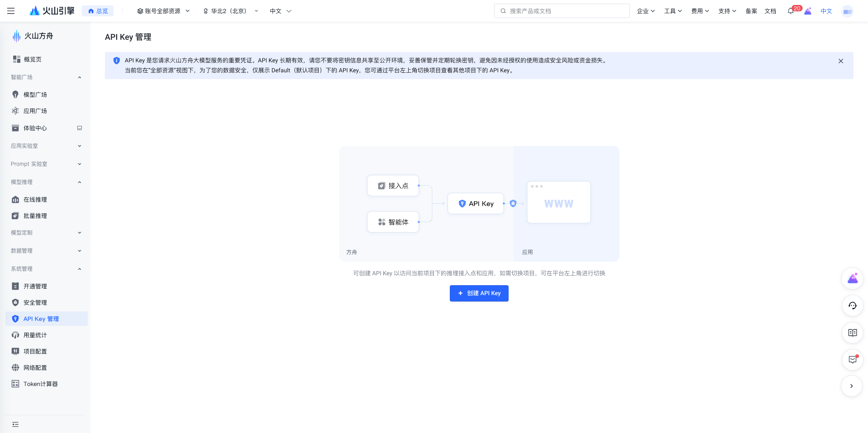Collapse the 系统管理 section
The height and width of the screenshot is (433, 868).
pyautogui.click(x=45, y=268)
